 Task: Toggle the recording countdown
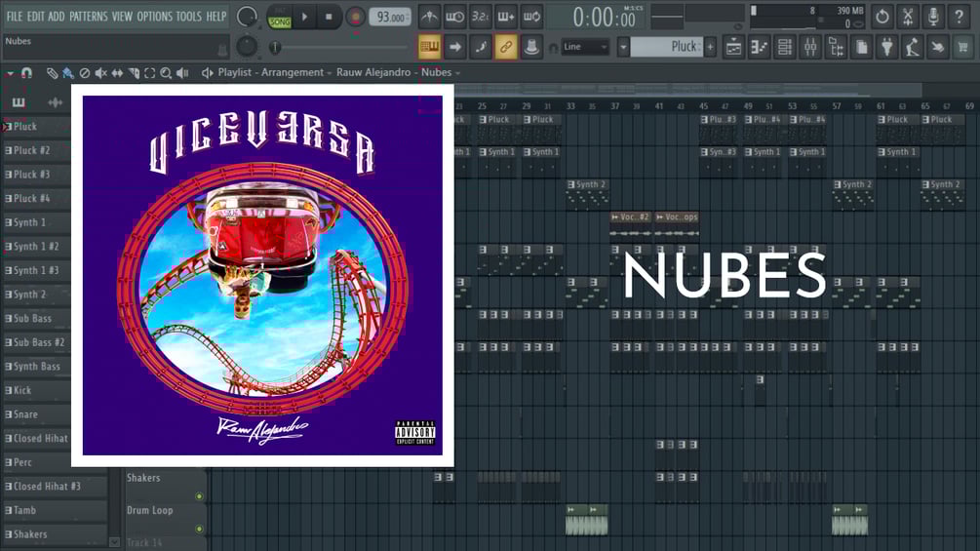480,17
